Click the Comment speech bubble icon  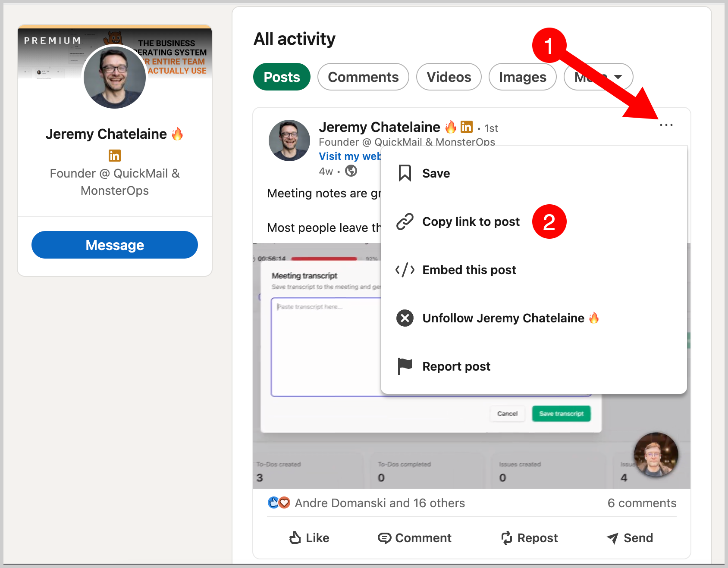click(384, 538)
